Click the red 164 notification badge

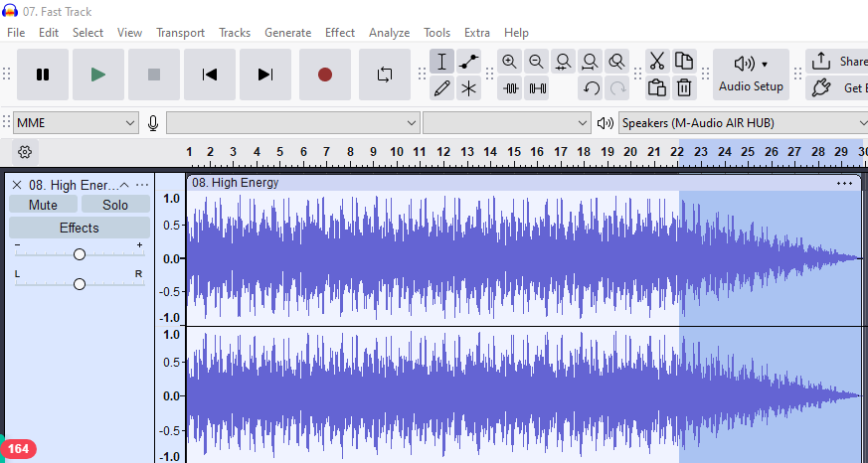18,449
